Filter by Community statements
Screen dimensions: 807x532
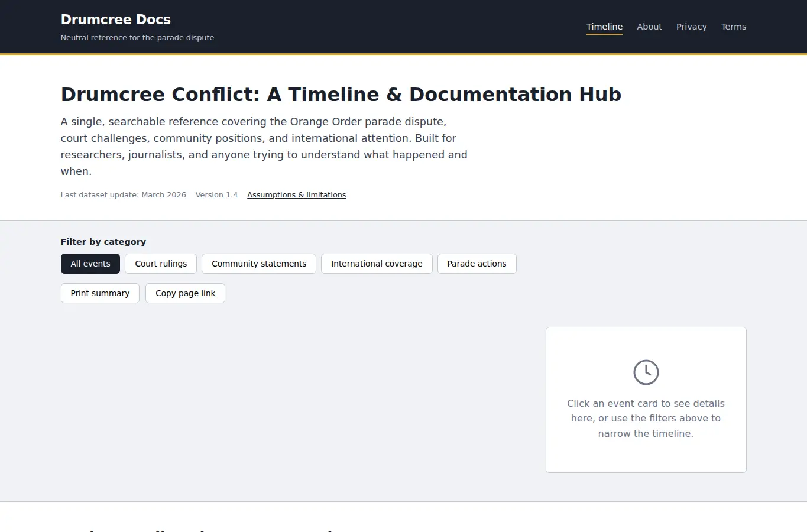(259, 264)
